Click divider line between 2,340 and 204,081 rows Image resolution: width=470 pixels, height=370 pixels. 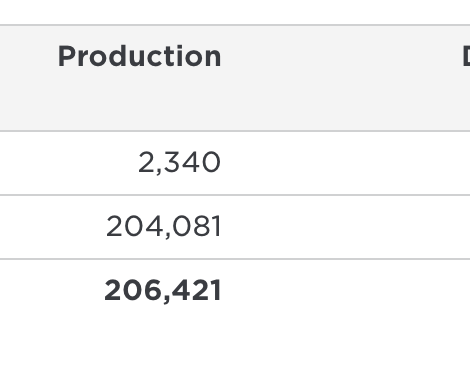click(235, 195)
